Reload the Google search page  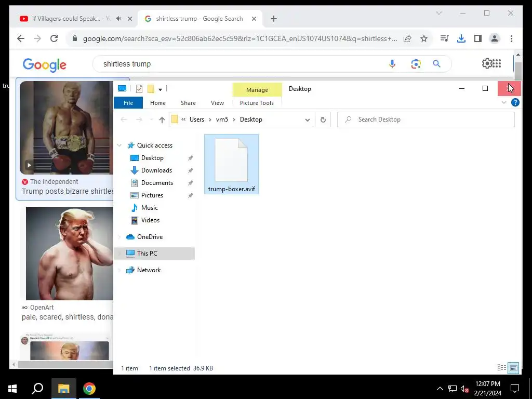pyautogui.click(x=54, y=38)
